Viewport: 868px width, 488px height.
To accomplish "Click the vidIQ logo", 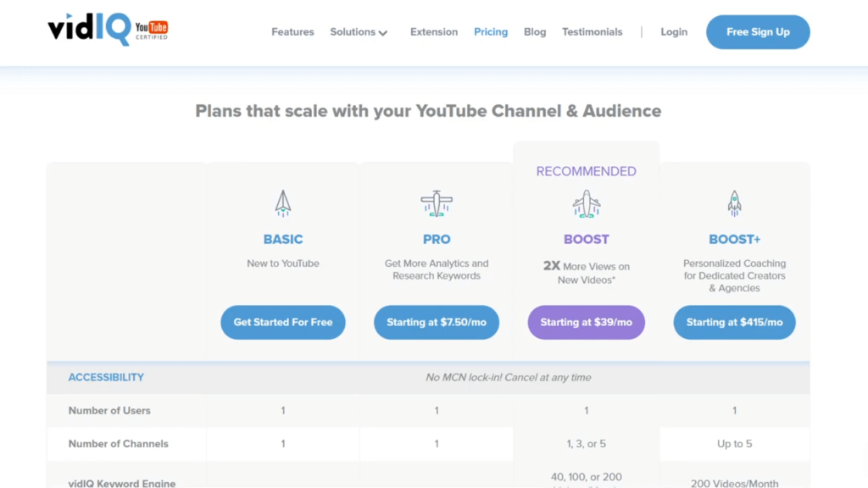I will coord(90,29).
